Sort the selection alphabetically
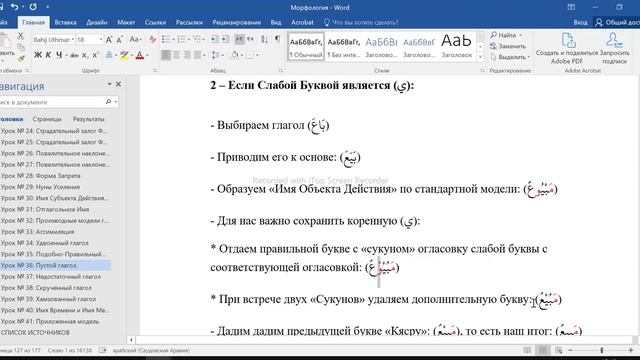640x360 pixels. pos(264,39)
